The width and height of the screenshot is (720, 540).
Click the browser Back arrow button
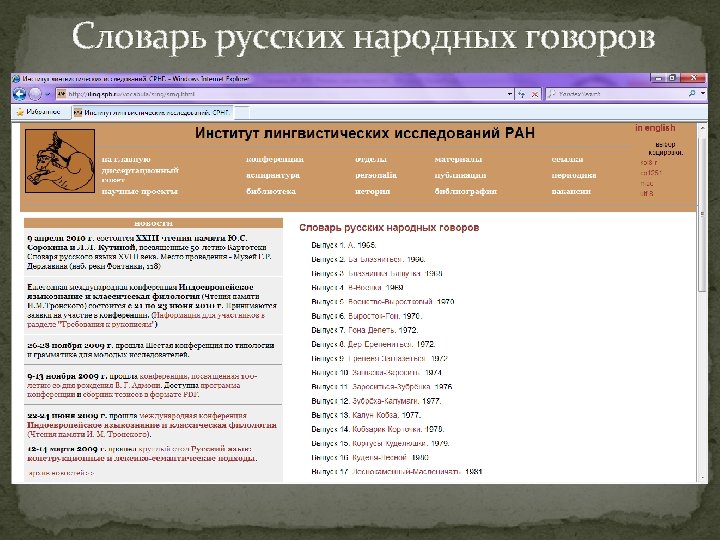pos(20,94)
